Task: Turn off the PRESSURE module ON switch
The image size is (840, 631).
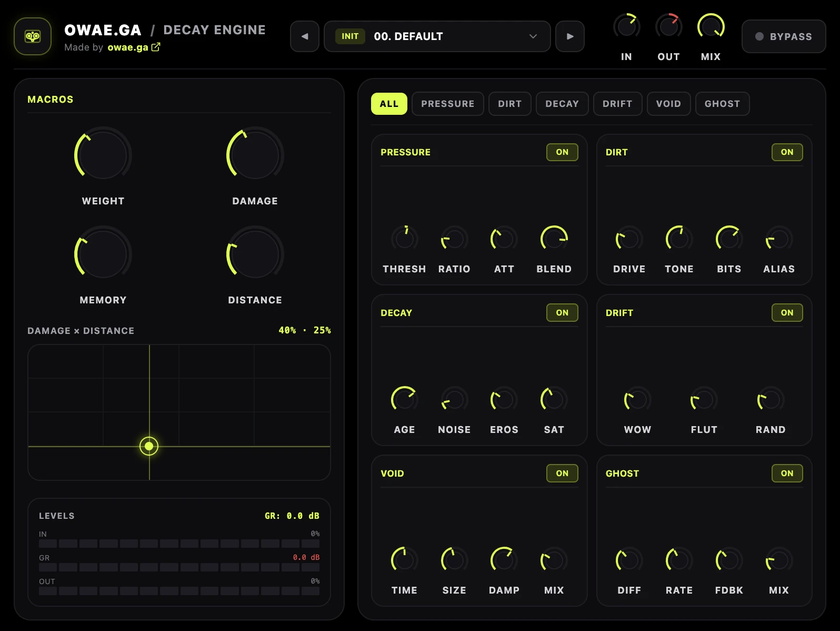Action: point(562,152)
